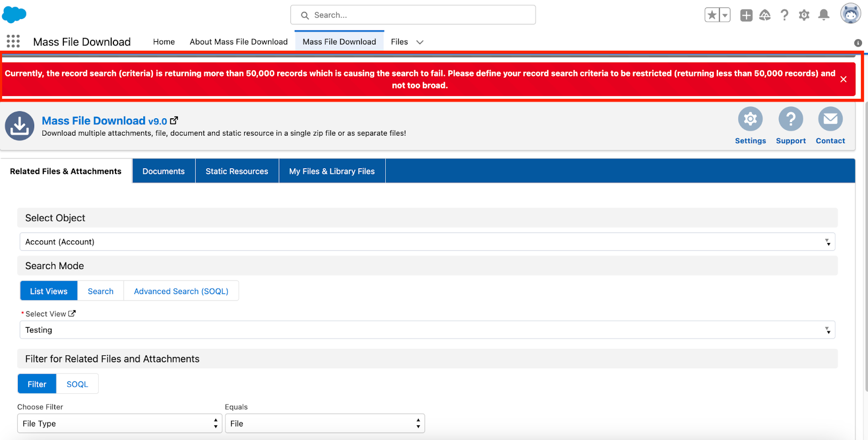Open the Contact envelope icon
Viewport: 868px width, 440px height.
(x=831, y=119)
